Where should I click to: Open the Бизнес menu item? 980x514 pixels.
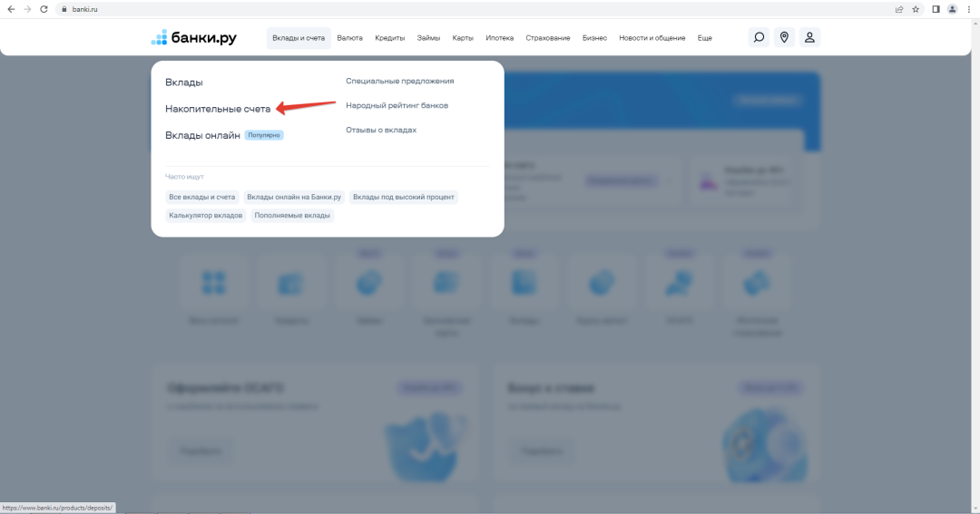point(594,38)
